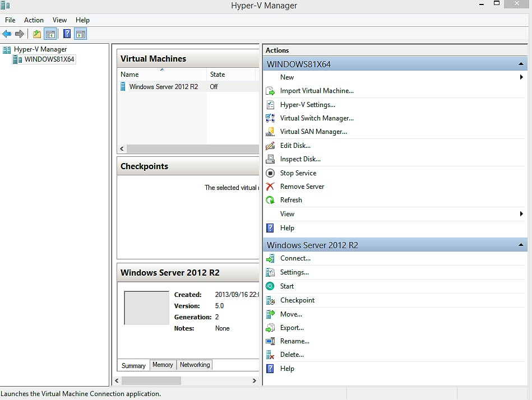Click the Import Virtual Machine icon
The image size is (532, 400).
click(270, 91)
